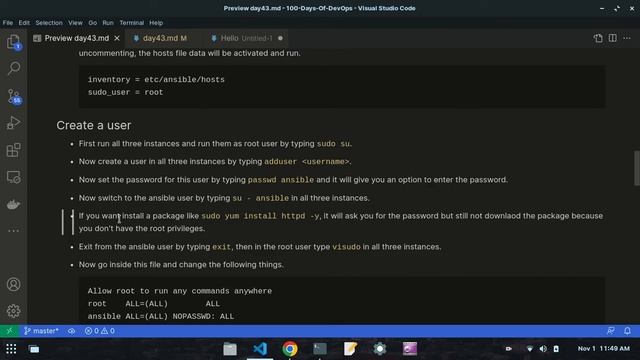
Task: Open editor More Actions ellipsis
Action: (x=627, y=38)
